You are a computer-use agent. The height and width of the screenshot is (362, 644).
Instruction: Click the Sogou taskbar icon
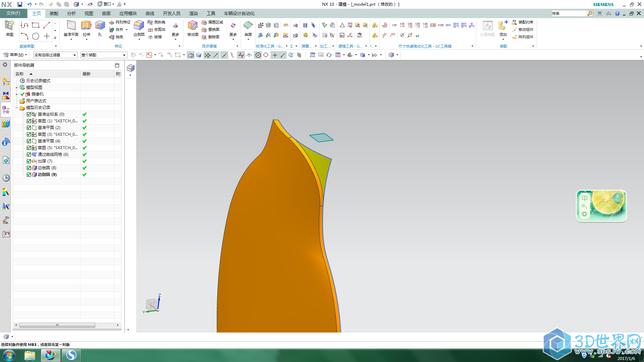click(71, 355)
